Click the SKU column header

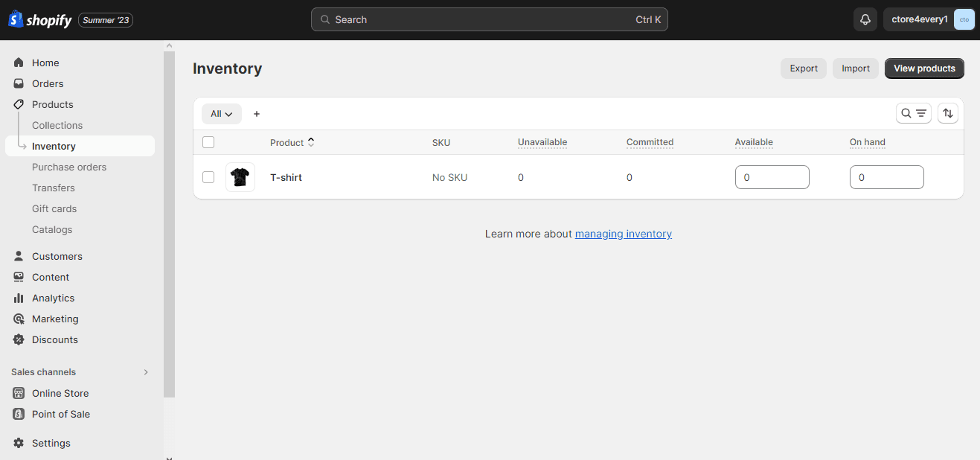point(441,142)
